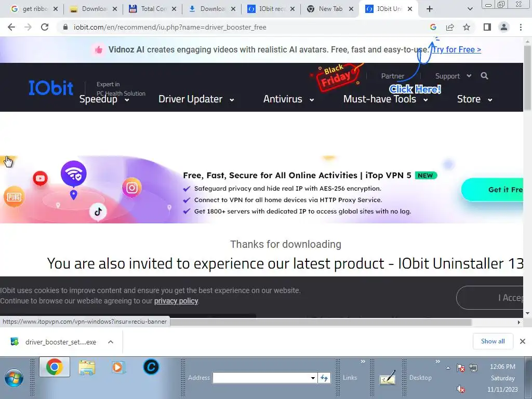Open Windows Explorer folder on taskbar
Screen dimensions: 532x399
pyautogui.click(x=87, y=367)
